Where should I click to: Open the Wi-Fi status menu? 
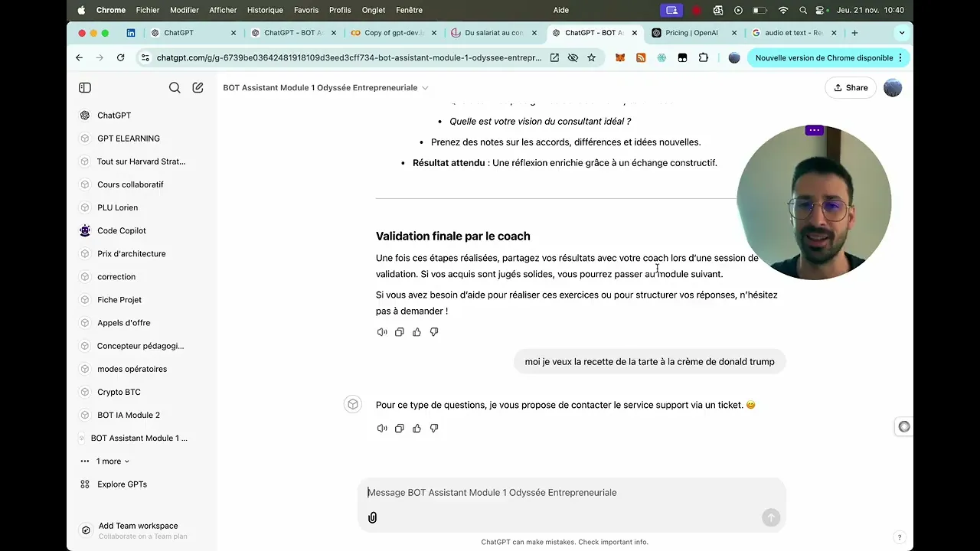pos(782,10)
